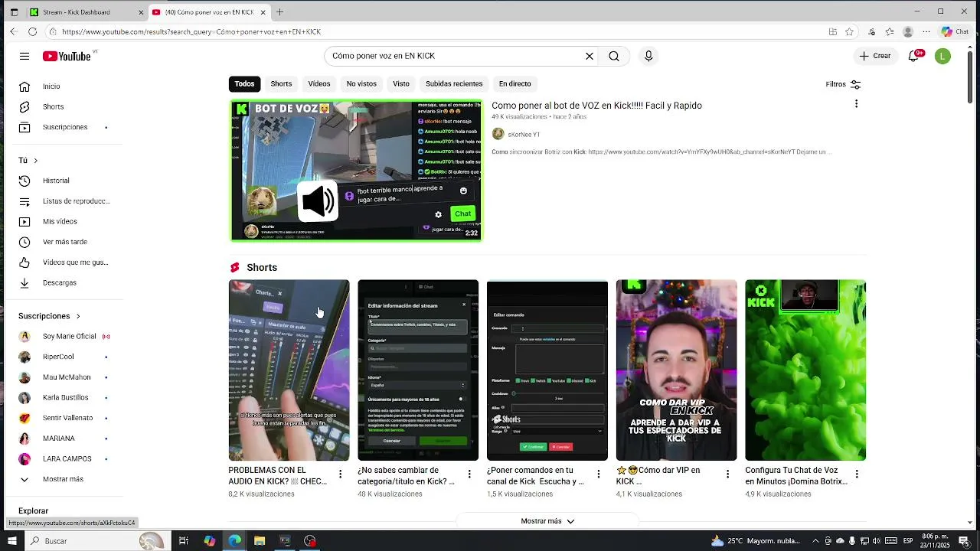Screen dimensions: 980x551
Task: Select the En directo filter chip
Action: point(514,84)
